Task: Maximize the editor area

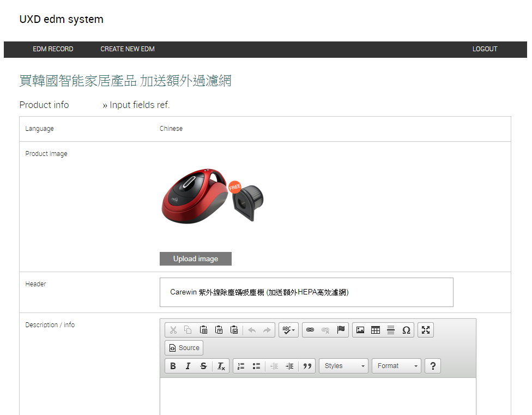Action: click(x=426, y=330)
